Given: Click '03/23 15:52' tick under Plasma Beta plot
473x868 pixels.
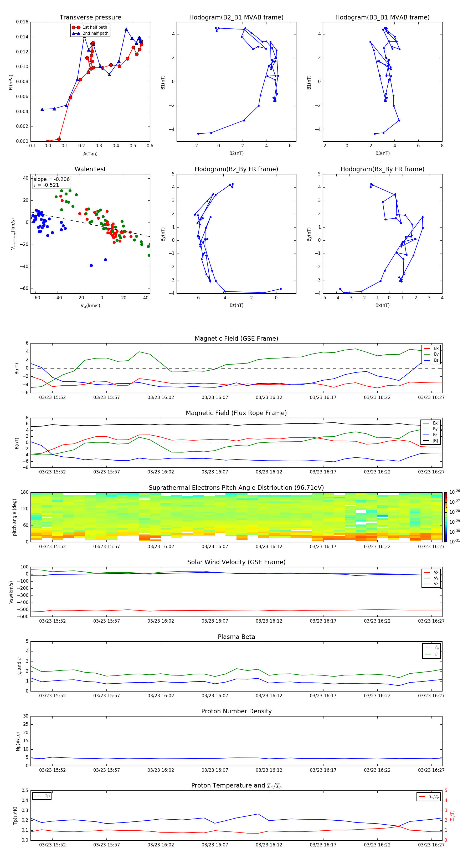Looking at the screenshot, I should [53, 695].
